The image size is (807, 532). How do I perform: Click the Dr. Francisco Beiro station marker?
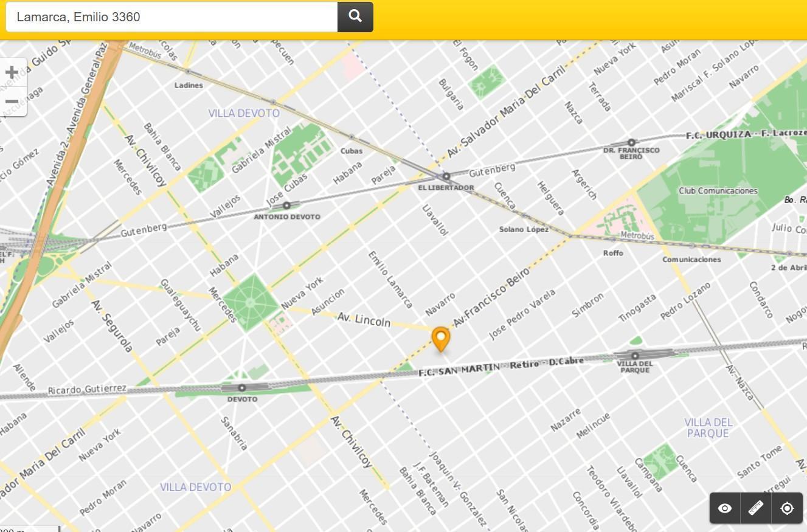[631, 143]
